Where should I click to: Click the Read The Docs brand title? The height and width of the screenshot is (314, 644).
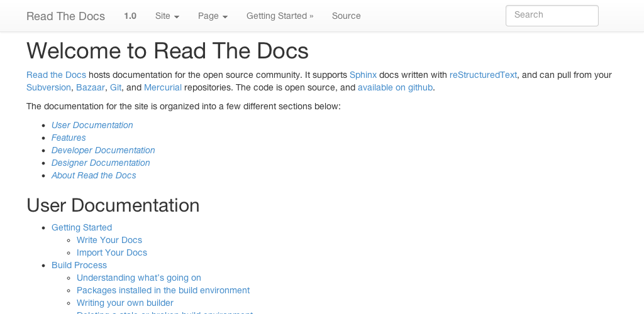coord(65,16)
